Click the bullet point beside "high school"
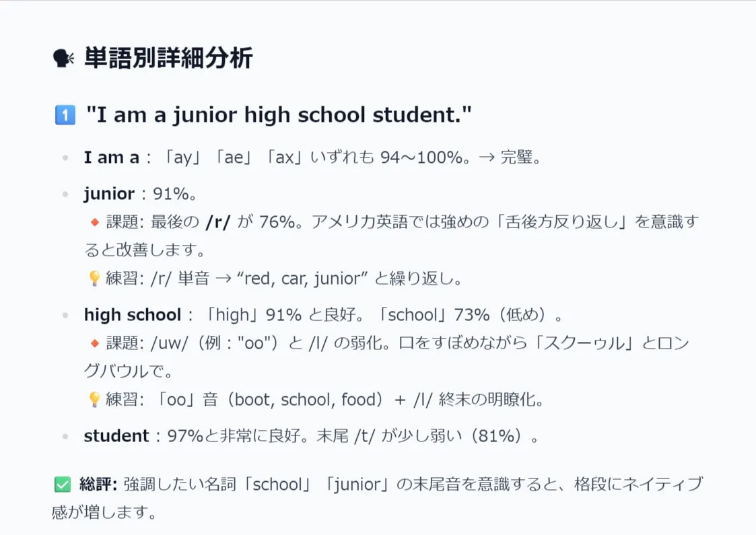The height and width of the screenshot is (535, 756). pos(65,315)
